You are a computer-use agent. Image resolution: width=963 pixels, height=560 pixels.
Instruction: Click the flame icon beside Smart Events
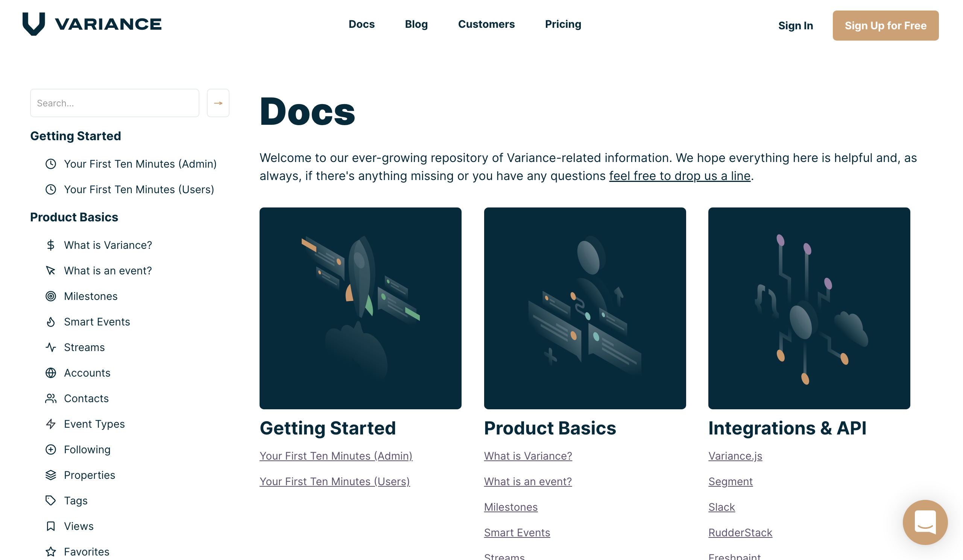point(51,322)
